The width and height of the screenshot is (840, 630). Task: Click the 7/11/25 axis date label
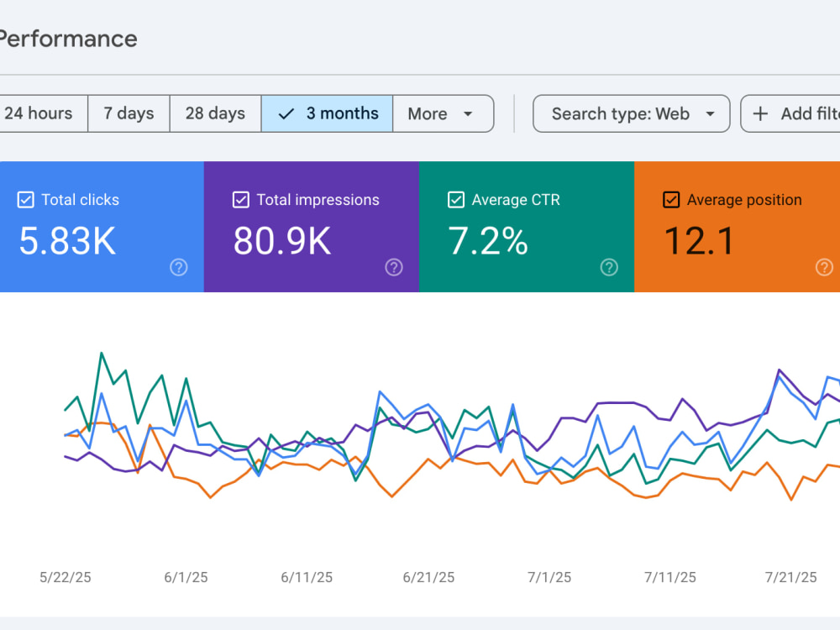[670, 578]
